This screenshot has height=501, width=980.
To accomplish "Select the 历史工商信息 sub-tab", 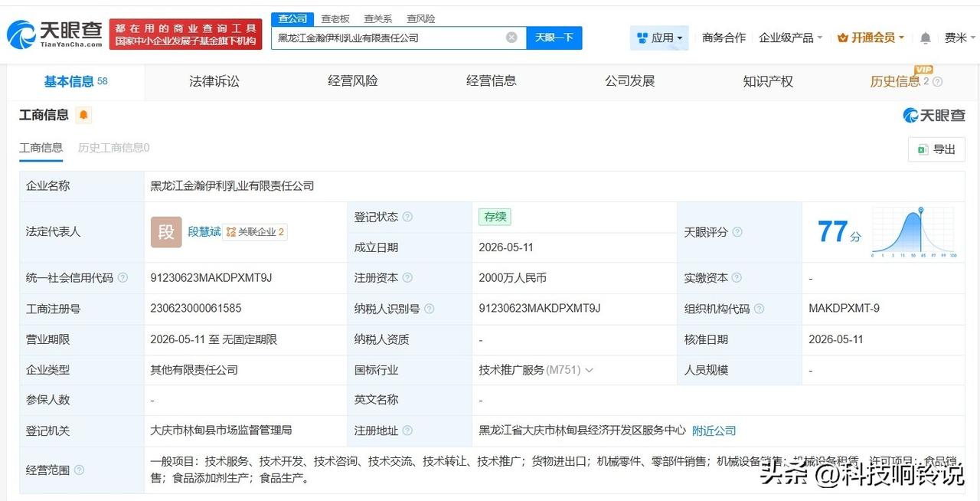I will click(113, 148).
